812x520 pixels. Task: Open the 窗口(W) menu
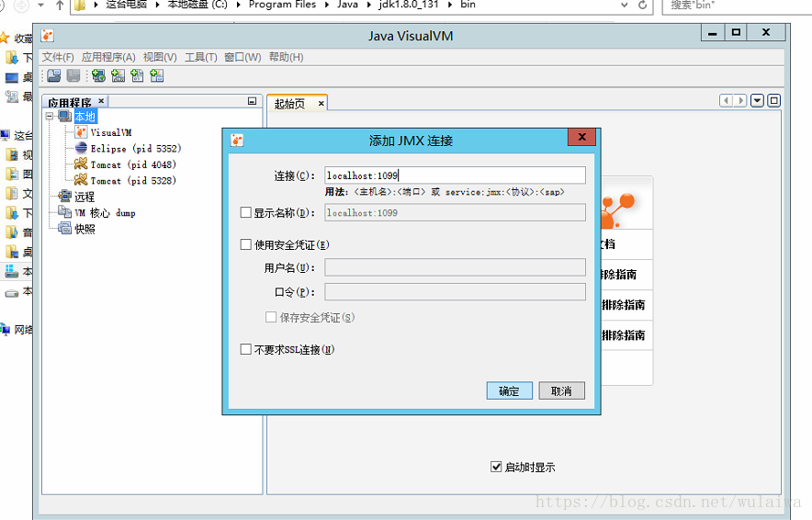(x=242, y=57)
